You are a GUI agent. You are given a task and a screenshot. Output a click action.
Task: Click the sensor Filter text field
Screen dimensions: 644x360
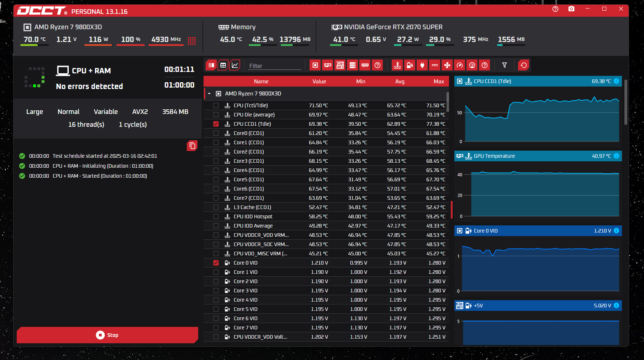275,66
